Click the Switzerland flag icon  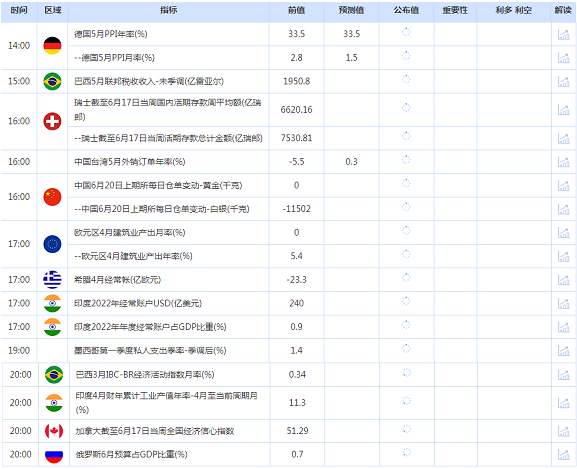52,121
